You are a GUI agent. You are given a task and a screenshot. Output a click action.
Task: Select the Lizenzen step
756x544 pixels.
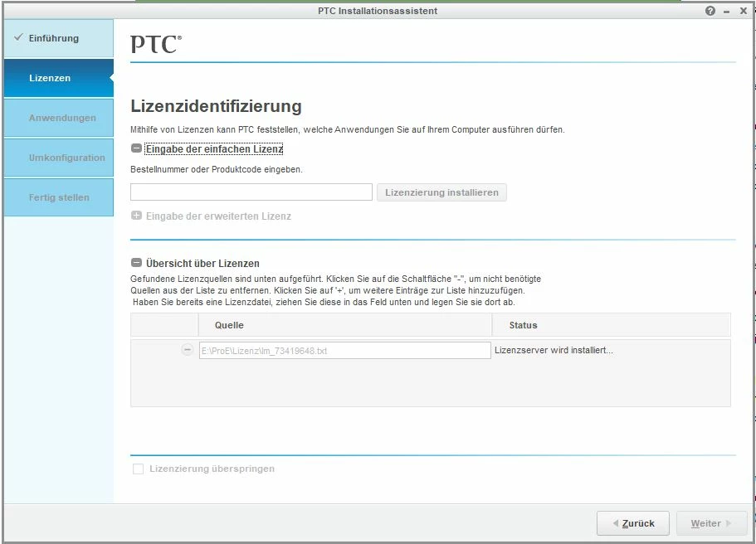59,78
